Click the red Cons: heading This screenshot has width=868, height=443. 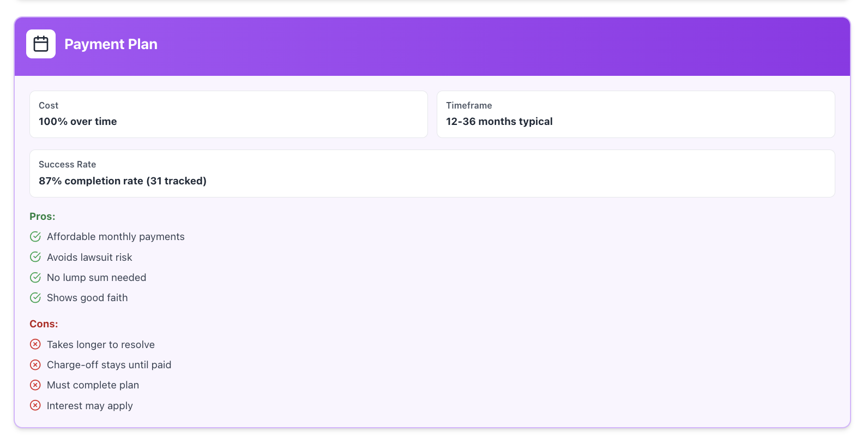tap(44, 324)
